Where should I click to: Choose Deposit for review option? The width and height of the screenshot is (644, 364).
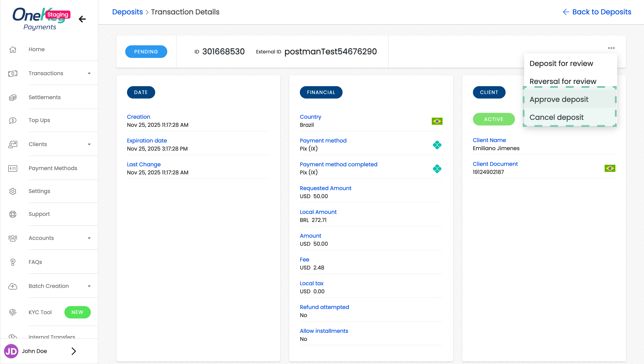[561, 64]
